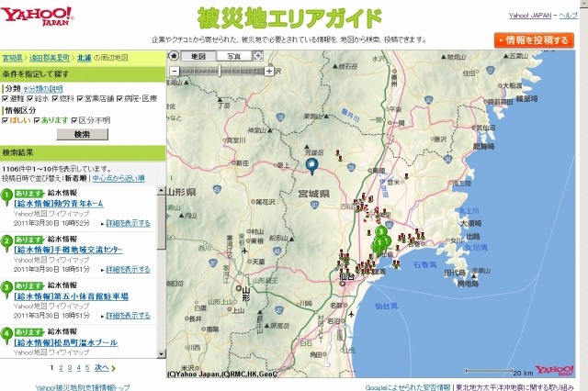Open Googleによせられた安否情報 link
588x391 pixels.
point(408,387)
